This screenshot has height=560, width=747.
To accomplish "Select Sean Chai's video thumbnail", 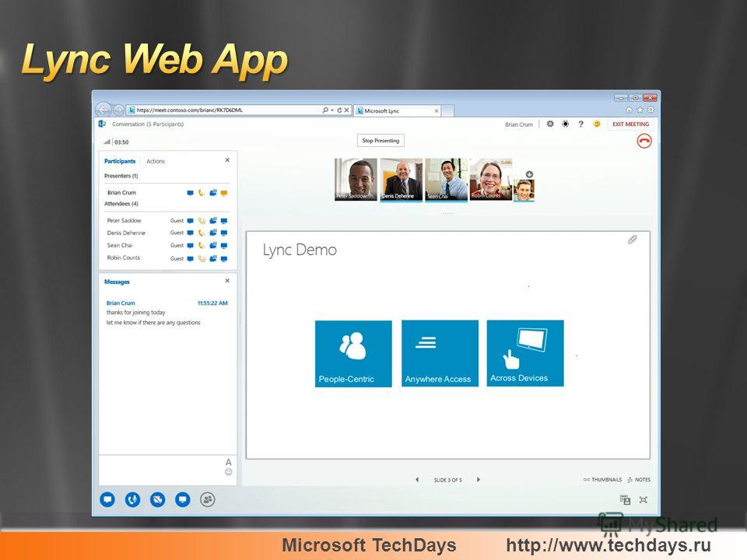I will (x=446, y=180).
